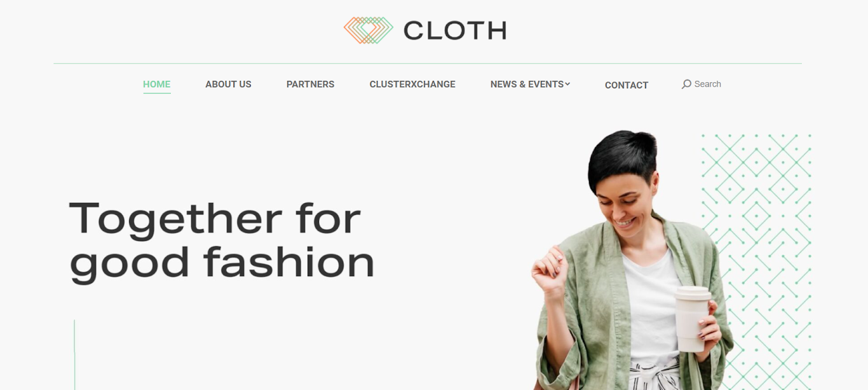Open the PARTNERS menu item
868x390 pixels.
coord(310,84)
